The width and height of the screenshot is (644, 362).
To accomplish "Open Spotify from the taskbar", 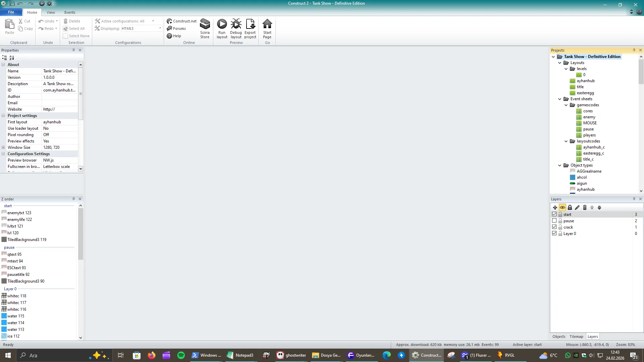I will click(x=181, y=355).
